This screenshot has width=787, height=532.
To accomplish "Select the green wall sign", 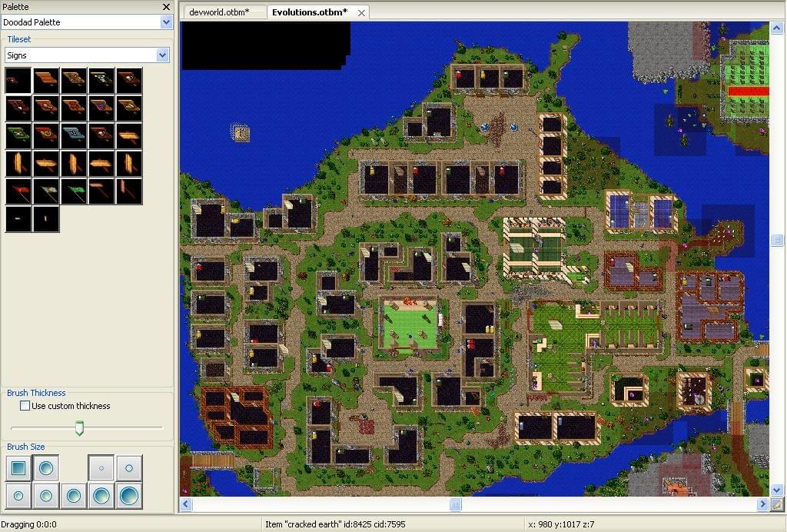I will [x=18, y=136].
